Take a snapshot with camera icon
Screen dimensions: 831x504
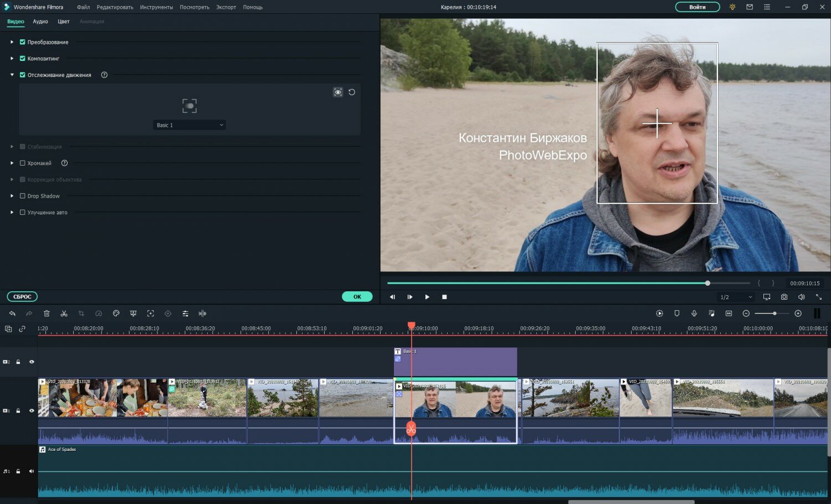point(784,297)
